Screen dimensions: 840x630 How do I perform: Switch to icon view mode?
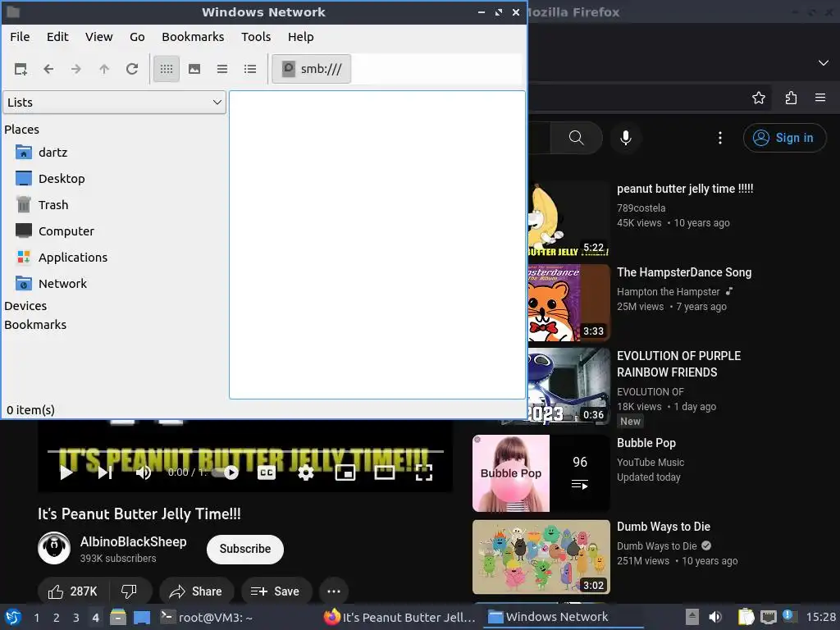click(167, 69)
